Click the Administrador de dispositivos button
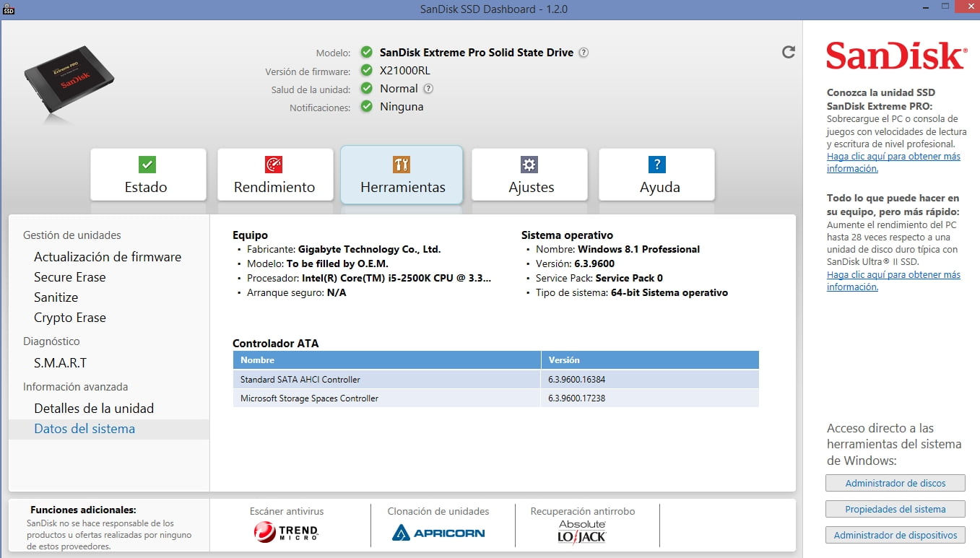This screenshot has width=980, height=558. coord(896,535)
